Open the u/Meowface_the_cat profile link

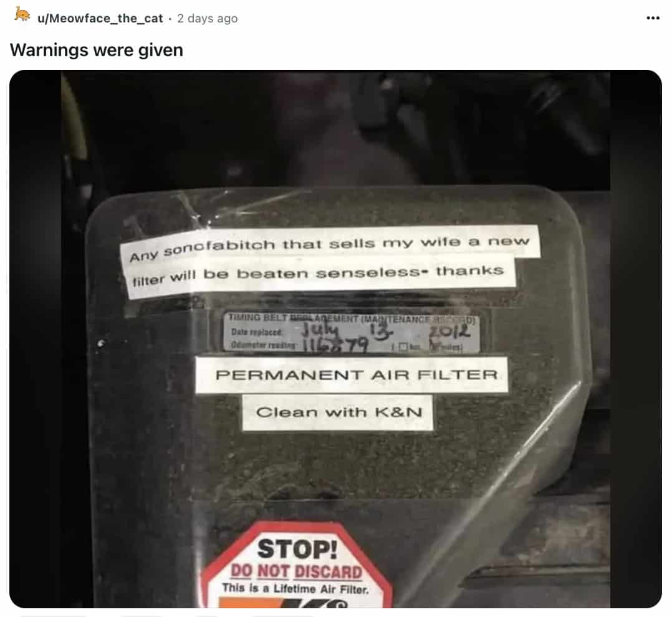[x=100, y=19]
